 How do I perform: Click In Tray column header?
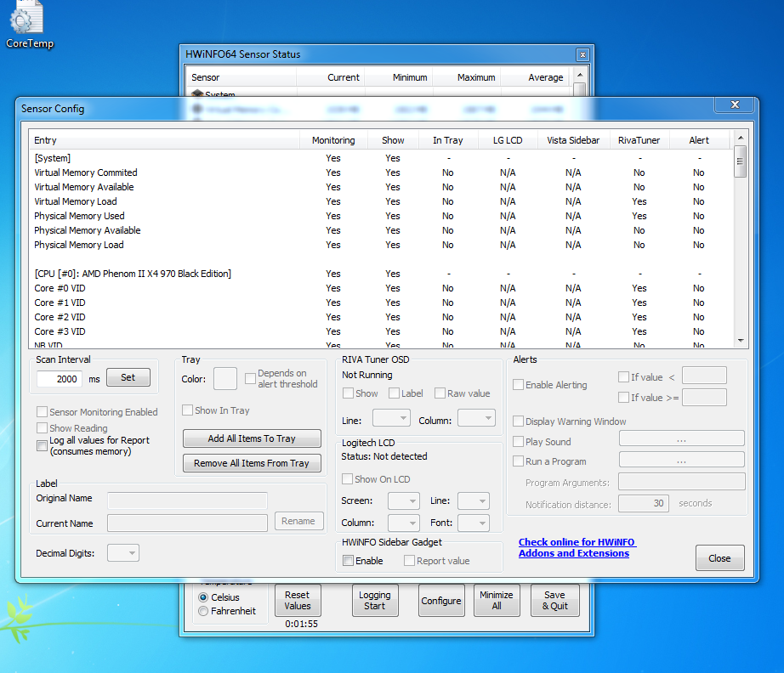(448, 140)
